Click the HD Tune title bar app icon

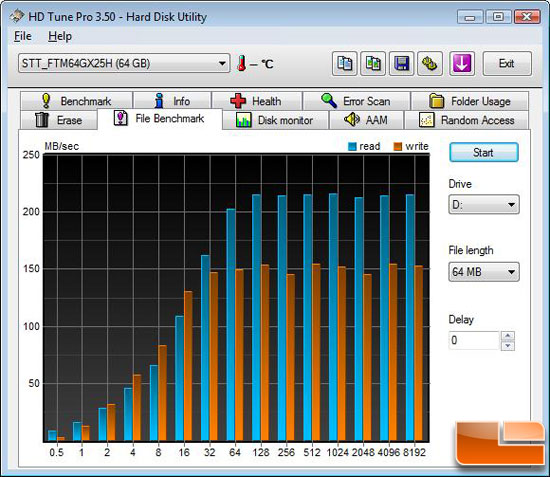(17, 16)
